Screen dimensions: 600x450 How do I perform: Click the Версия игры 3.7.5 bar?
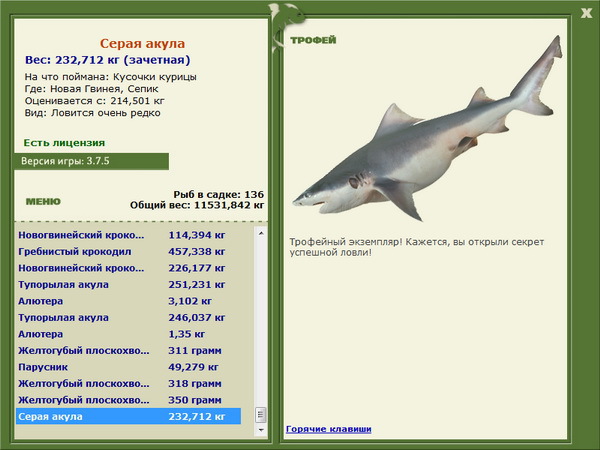[90, 161]
